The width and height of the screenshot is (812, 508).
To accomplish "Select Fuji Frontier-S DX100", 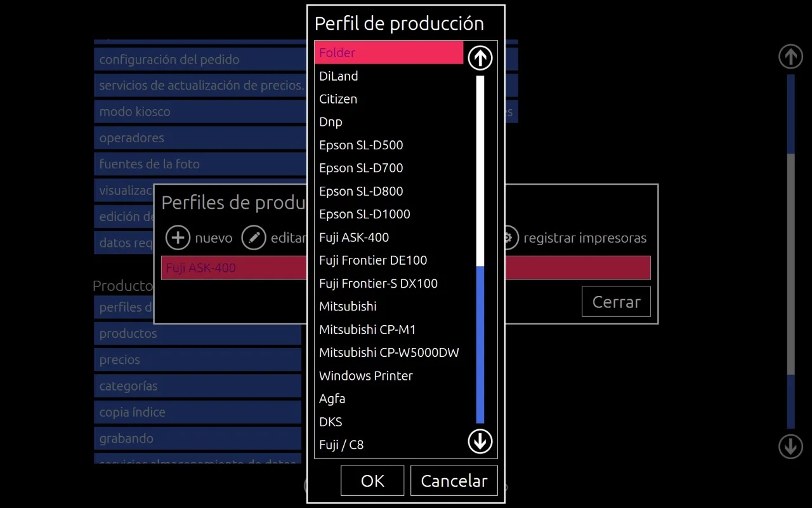I will pos(389,283).
